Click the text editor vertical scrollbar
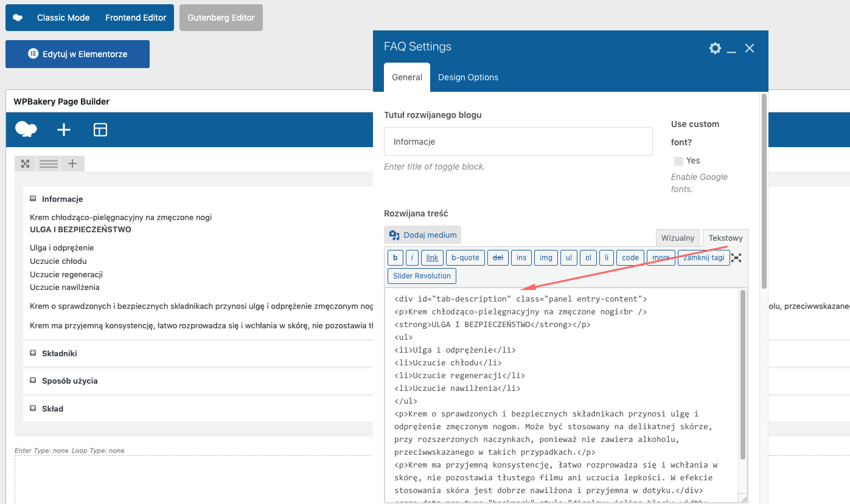This screenshot has width=850, height=504. pyautogui.click(x=742, y=375)
